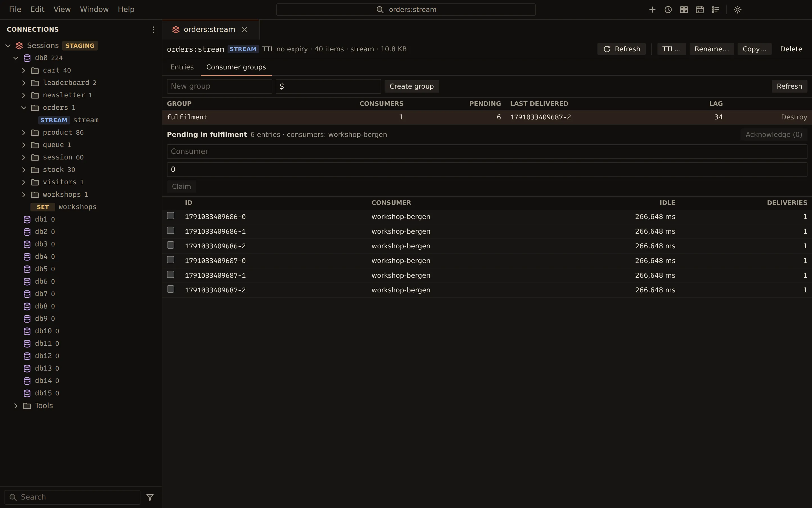812x508 pixels.
Task: Click the filter funnel icon beside Search
Action: pos(150,497)
